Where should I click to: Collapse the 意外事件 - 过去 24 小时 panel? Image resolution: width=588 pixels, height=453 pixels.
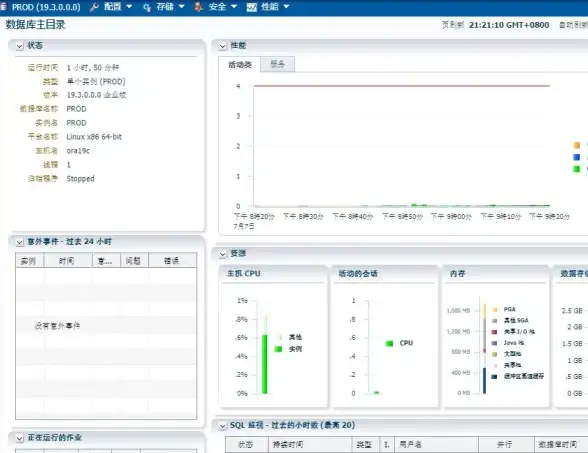(20, 242)
